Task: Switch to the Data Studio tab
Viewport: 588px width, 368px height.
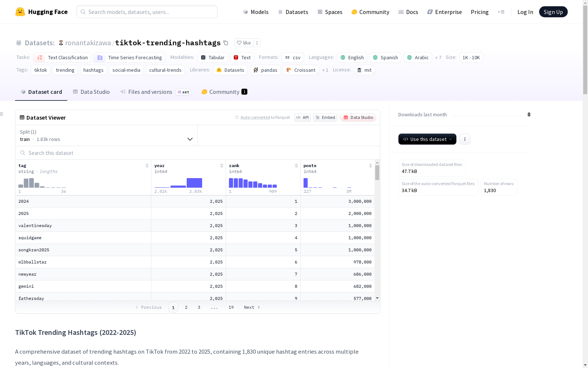Action: tap(92, 92)
